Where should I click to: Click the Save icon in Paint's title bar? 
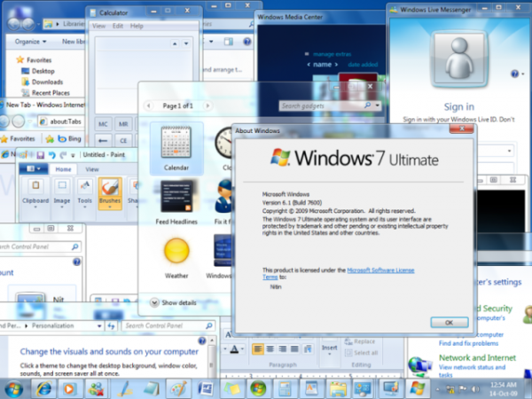[41, 155]
